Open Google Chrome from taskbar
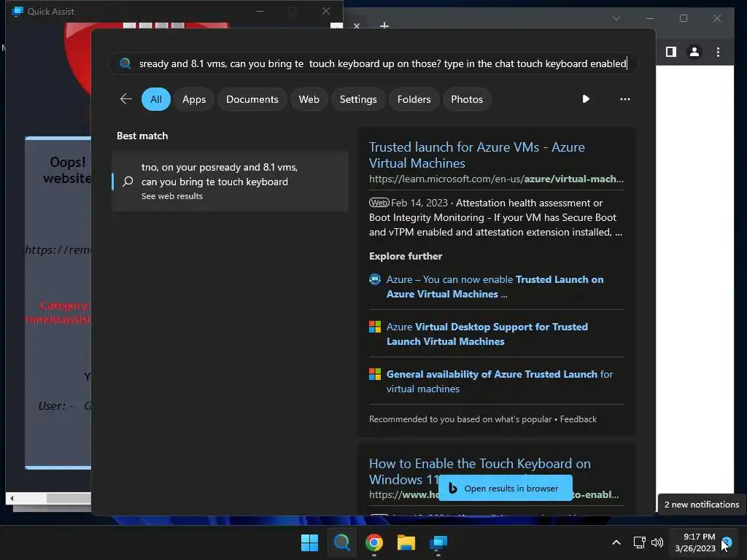This screenshot has height=560, width=747. [374, 542]
